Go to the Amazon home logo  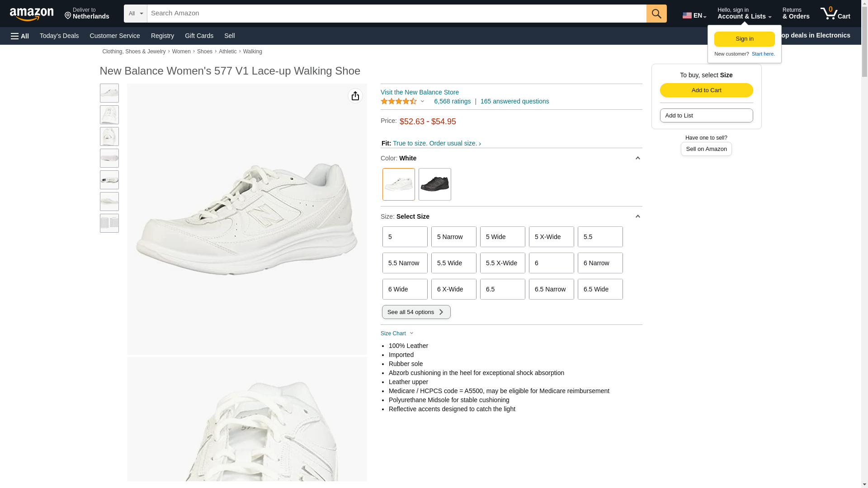[x=32, y=14]
